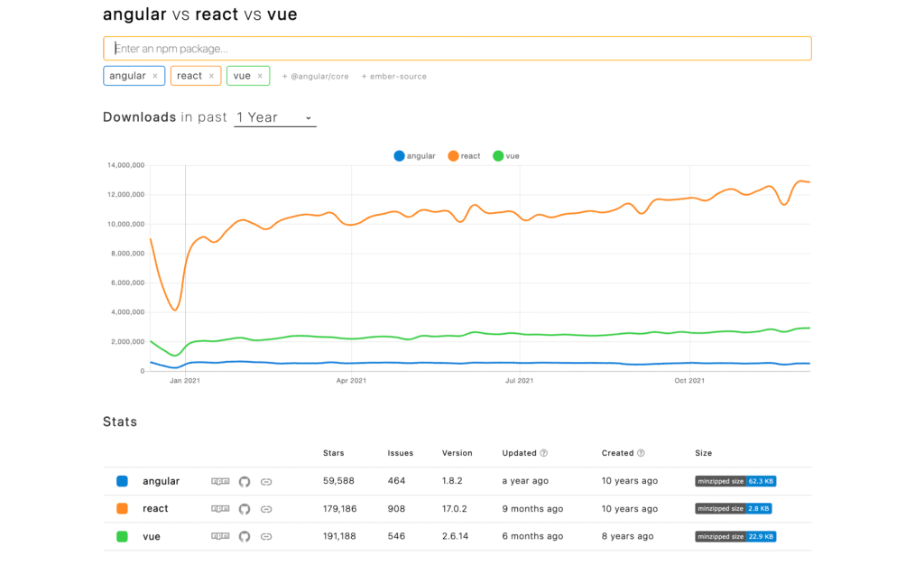Select version 1.8.2 in angular row
Viewport: 924px width, 565px height.
point(453,481)
